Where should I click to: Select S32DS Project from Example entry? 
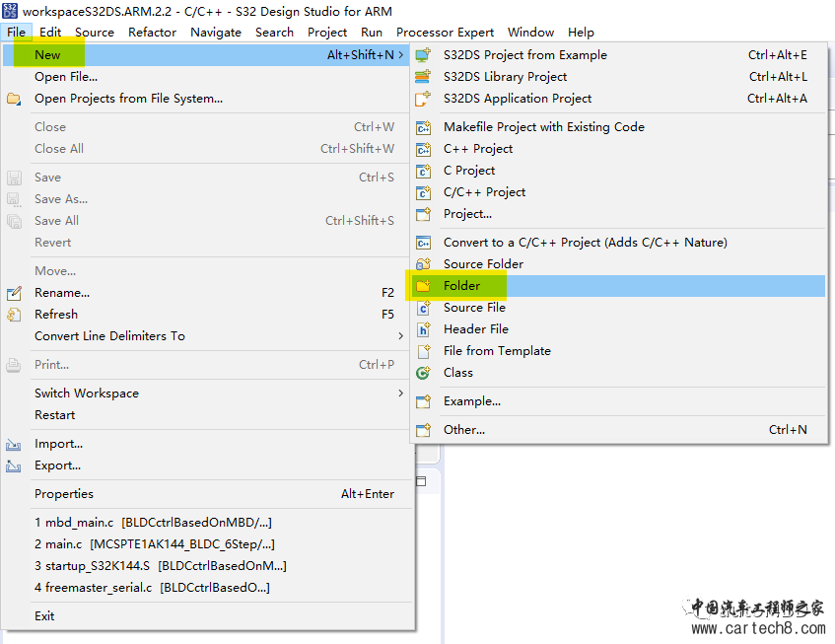[x=619, y=55]
